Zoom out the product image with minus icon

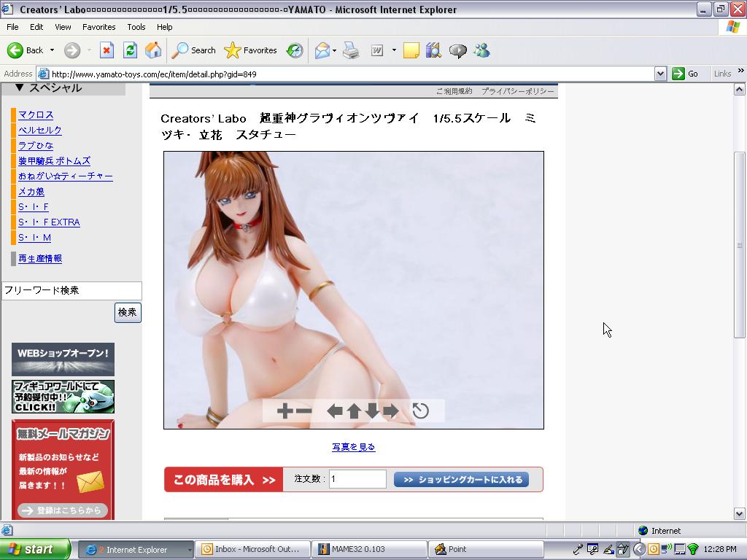point(303,411)
